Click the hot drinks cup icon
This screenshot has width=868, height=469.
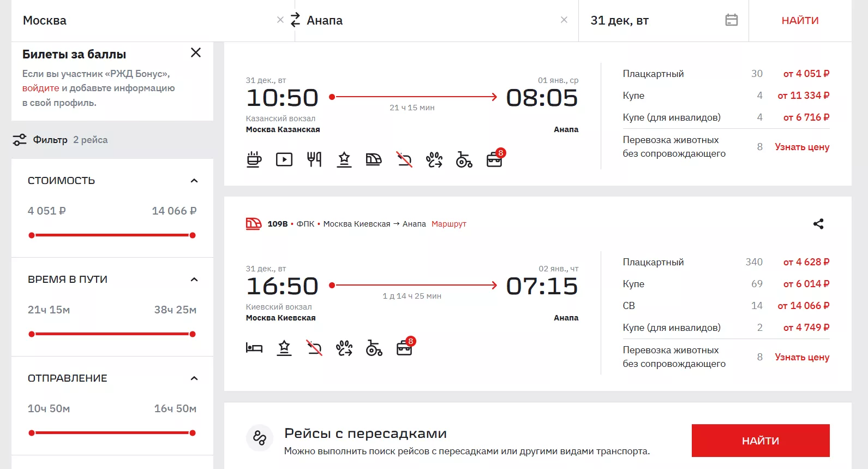point(254,159)
